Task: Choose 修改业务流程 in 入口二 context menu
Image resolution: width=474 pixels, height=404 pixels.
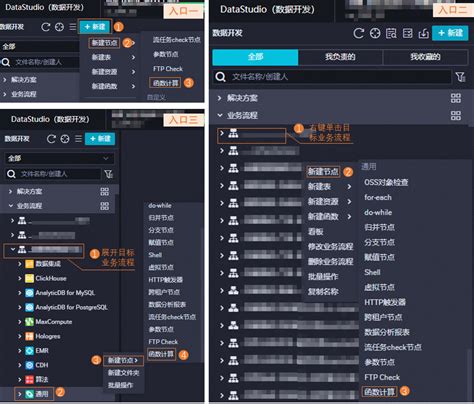Action: point(330,247)
